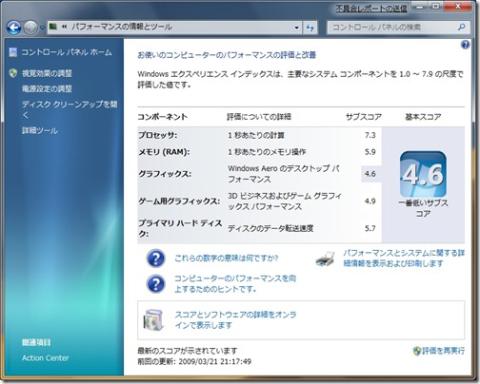The image size is (480, 384).
Task: Click the プロセッサ subscore 7.3
Action: 370,135
